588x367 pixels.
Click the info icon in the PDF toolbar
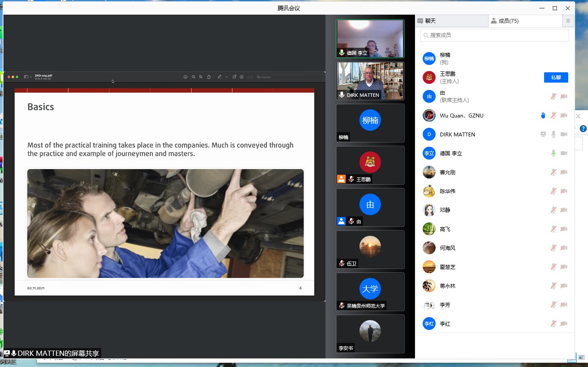[x=186, y=77]
